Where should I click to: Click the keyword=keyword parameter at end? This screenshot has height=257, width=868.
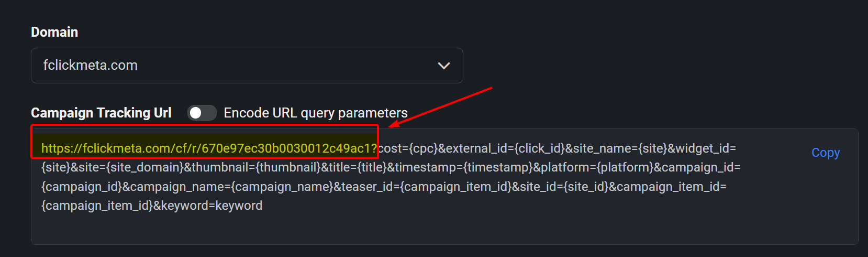tap(212, 206)
